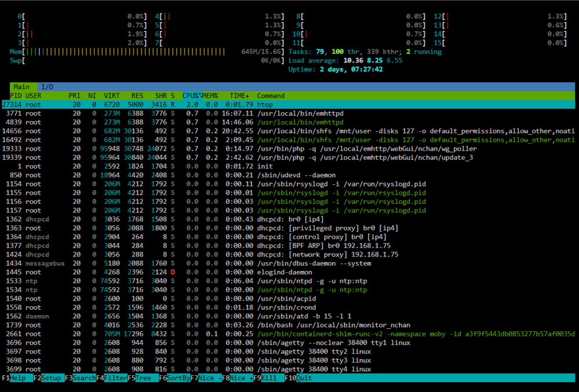Select the emhttpd thread with PID 4839
Image resolution: width=579 pixels, height=392 pixels.
coord(288,122)
